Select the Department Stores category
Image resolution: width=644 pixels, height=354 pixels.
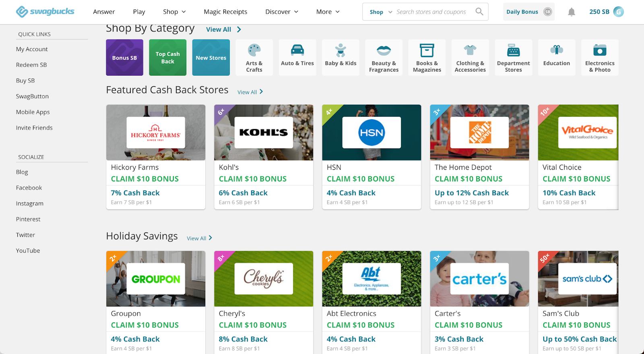[514, 58]
